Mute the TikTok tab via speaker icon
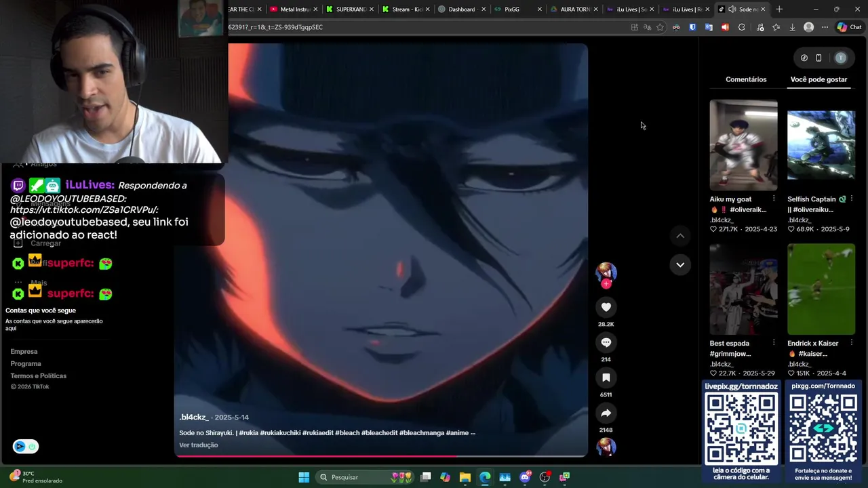The width and height of the screenshot is (868, 488). (x=732, y=9)
